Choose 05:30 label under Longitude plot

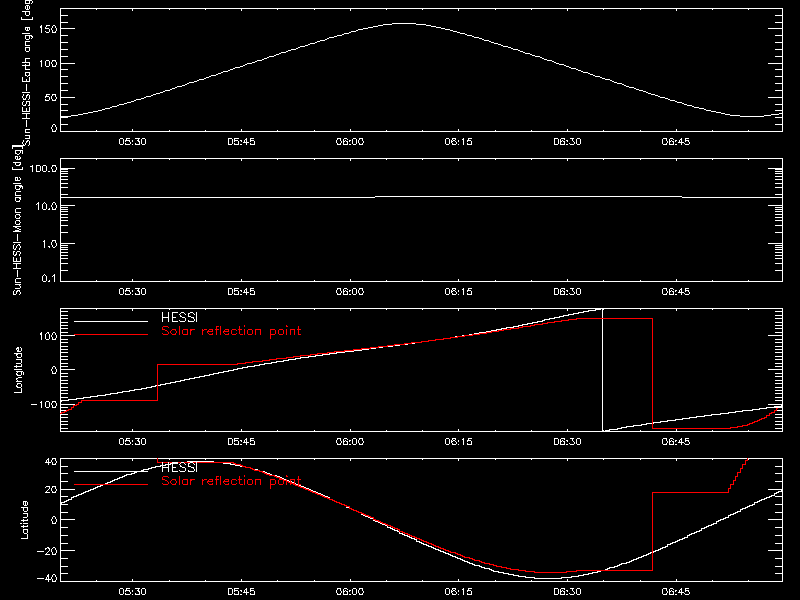click(132, 442)
